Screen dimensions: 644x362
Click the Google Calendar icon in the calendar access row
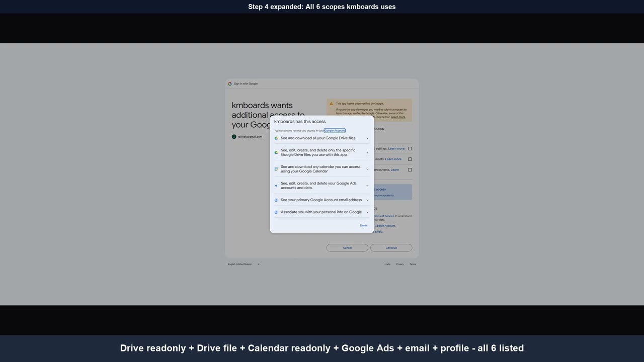[276, 169]
